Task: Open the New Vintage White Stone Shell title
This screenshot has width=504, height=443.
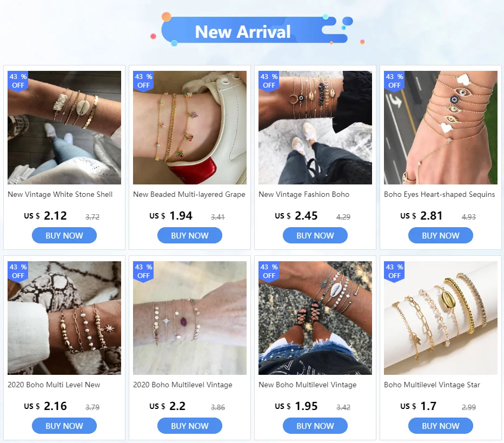Action: (60, 194)
